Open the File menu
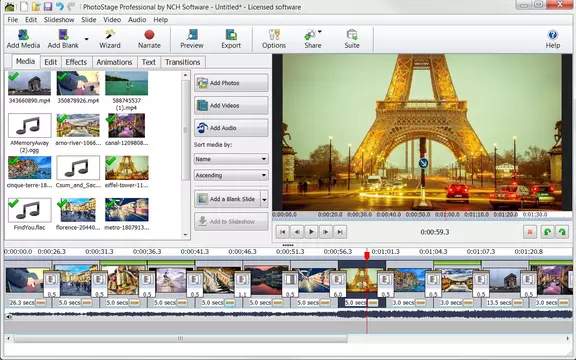Screen dimensions: 576x360 tap(12, 20)
